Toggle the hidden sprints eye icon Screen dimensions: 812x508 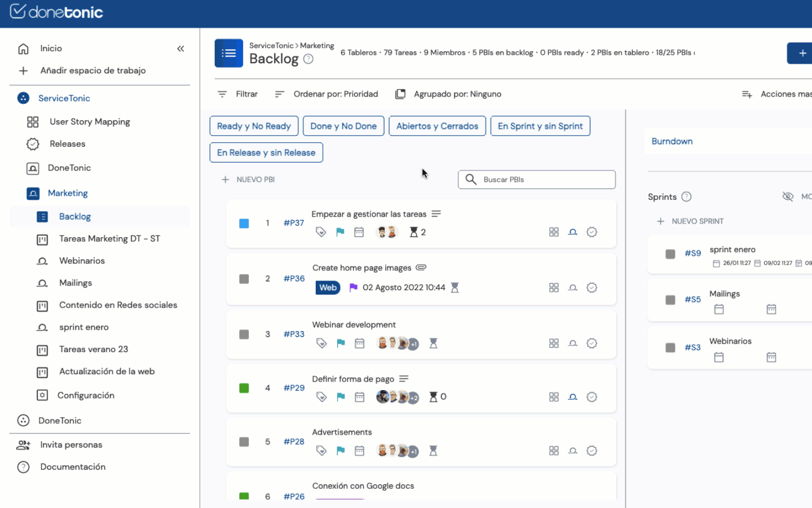tap(788, 196)
